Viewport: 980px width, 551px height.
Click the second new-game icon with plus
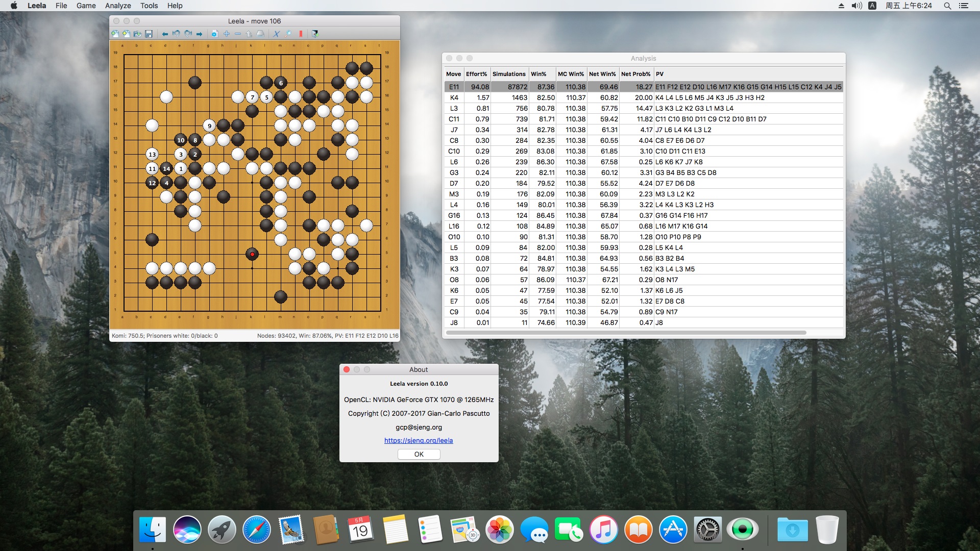(x=126, y=34)
